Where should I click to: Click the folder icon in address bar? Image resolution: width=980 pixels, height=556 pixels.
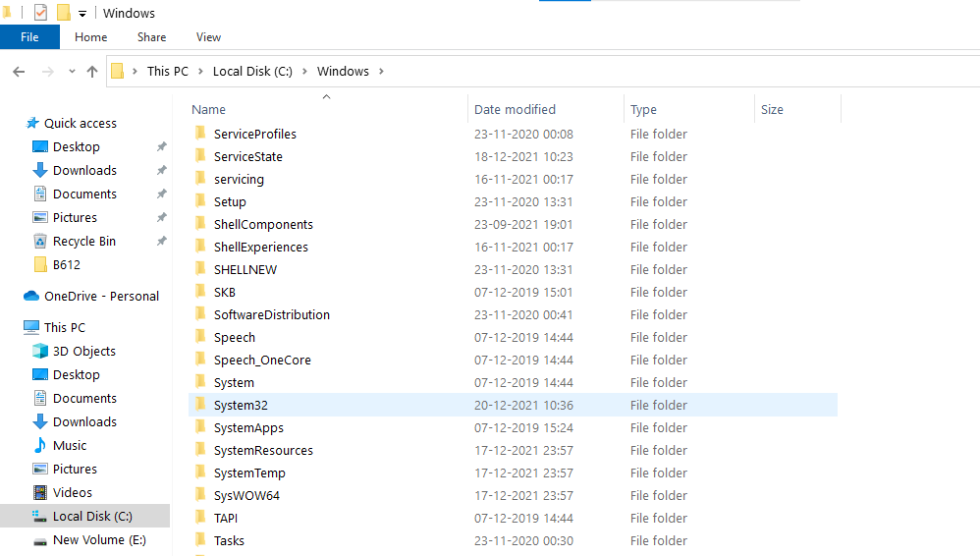click(x=118, y=72)
